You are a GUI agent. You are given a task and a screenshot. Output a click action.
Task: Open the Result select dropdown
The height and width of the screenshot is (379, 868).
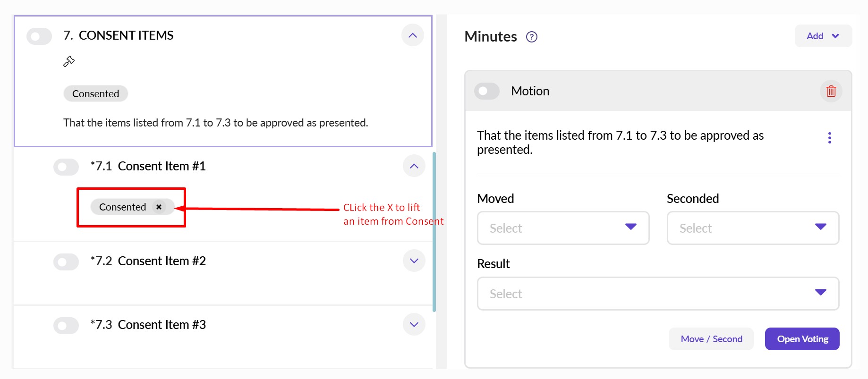(658, 294)
